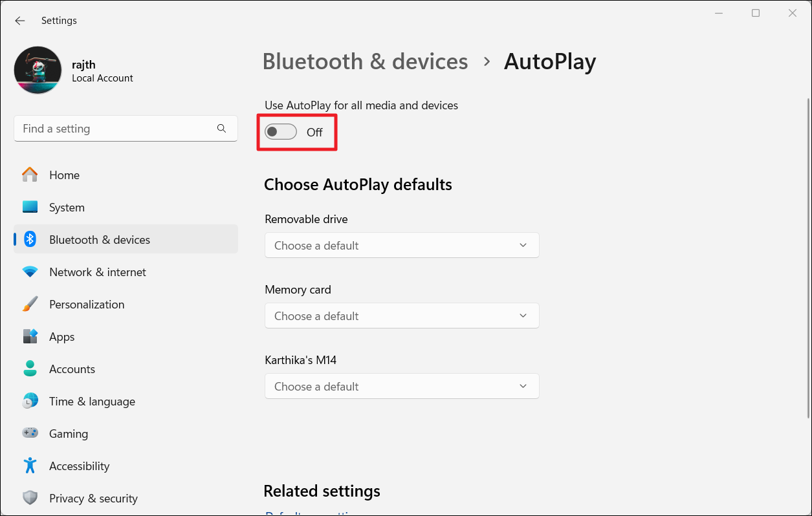Click the Personalization paintbrush icon
The height and width of the screenshot is (516, 812).
click(30, 304)
